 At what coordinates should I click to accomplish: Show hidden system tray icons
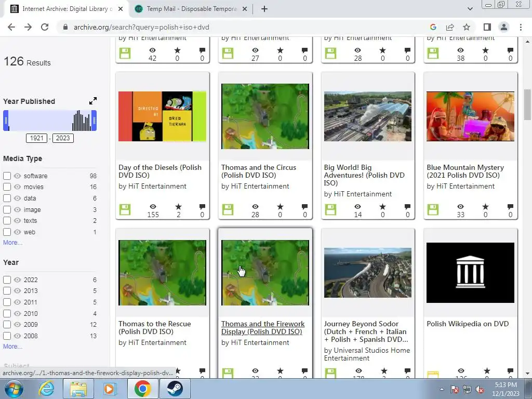click(442, 390)
